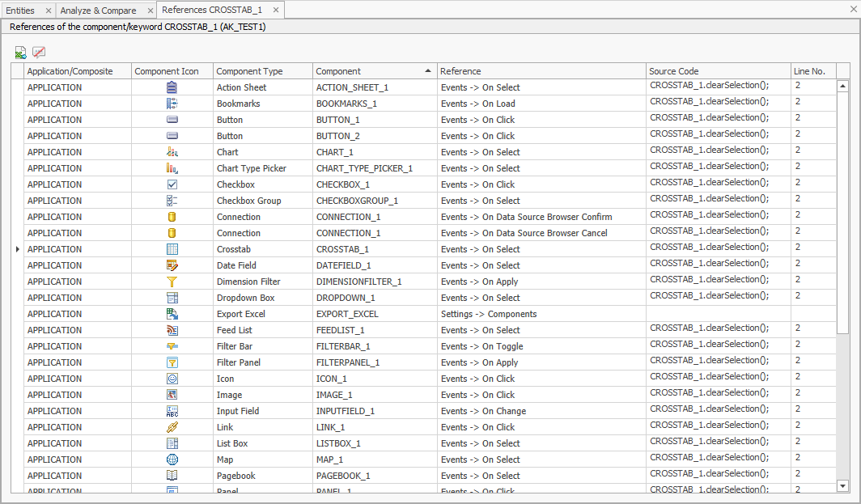Click the Checkbox icon in the CHECKBOX_1 row
861x504 pixels.
click(x=172, y=184)
